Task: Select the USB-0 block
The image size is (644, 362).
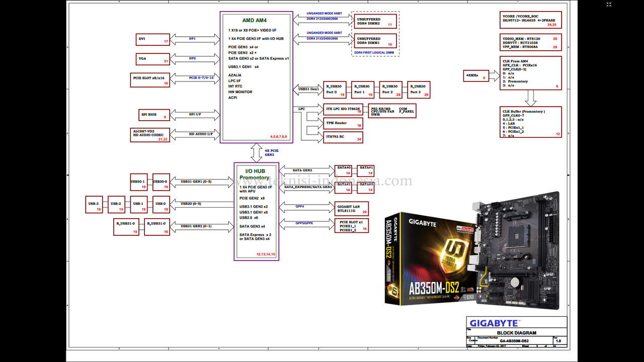Action: point(161,205)
